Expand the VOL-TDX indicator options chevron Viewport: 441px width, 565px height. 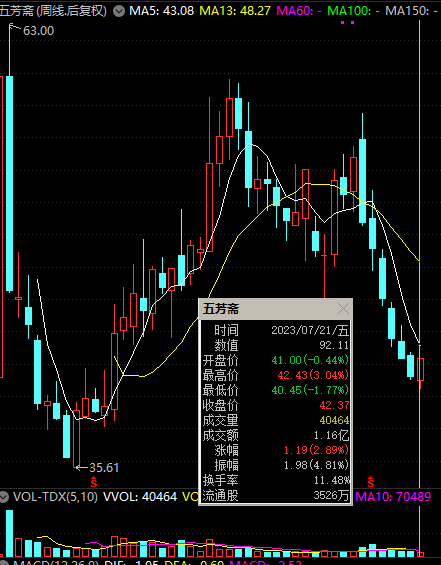click(4, 498)
